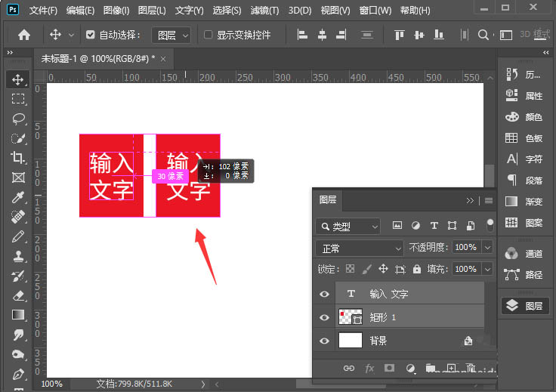Click the Home icon in options bar

coord(24,35)
